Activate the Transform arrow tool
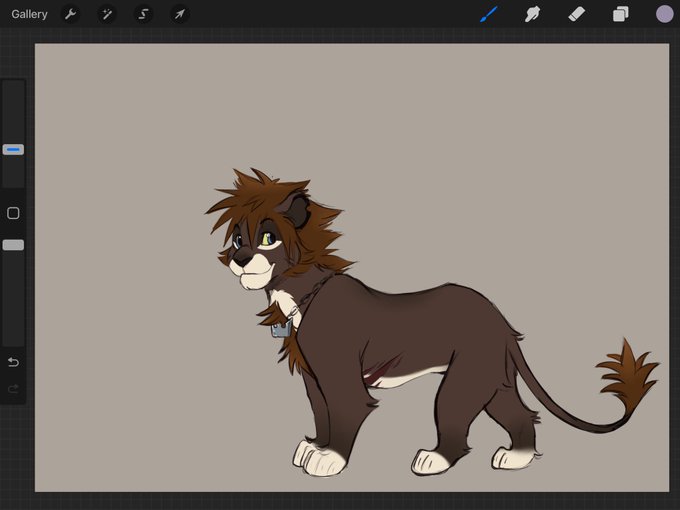This screenshot has width=680, height=510. (x=180, y=14)
